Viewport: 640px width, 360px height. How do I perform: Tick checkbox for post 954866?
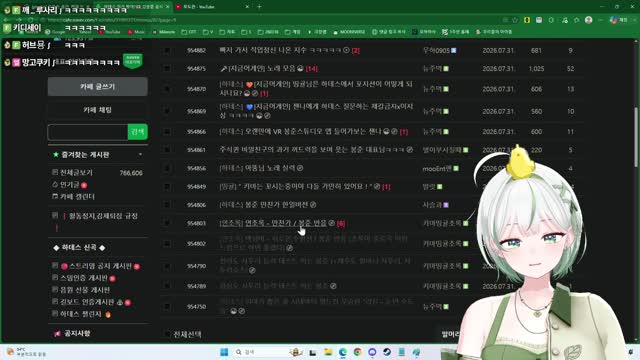167,131
